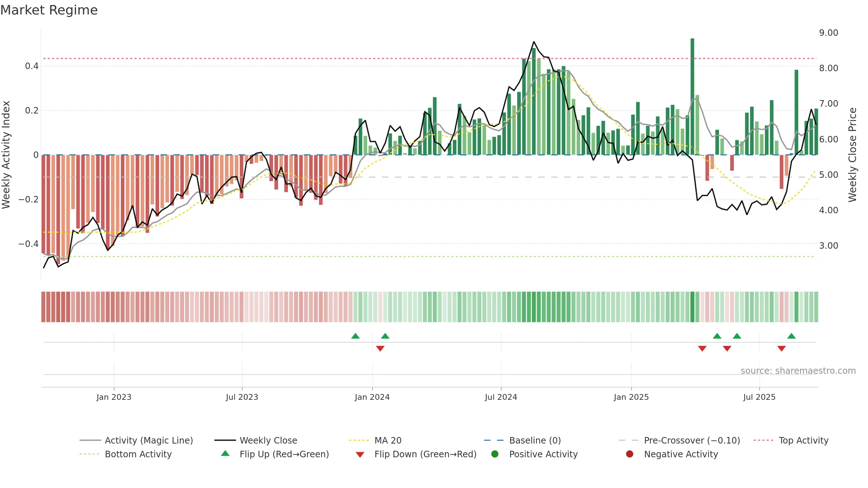Click the 8.00 price axis value
Image resolution: width=868 pixels, height=488 pixels.
[x=829, y=68]
